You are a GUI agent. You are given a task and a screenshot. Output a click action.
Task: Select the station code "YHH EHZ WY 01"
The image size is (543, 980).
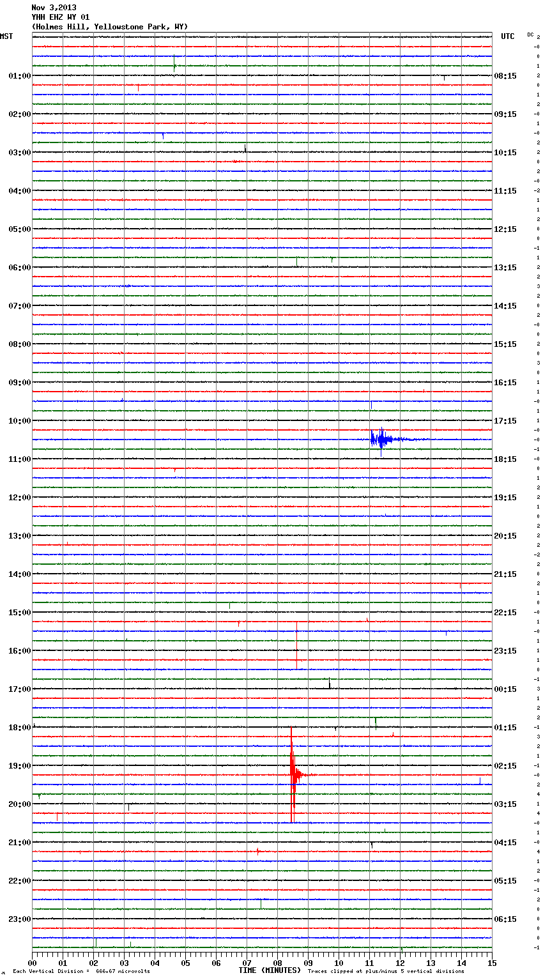point(61,17)
